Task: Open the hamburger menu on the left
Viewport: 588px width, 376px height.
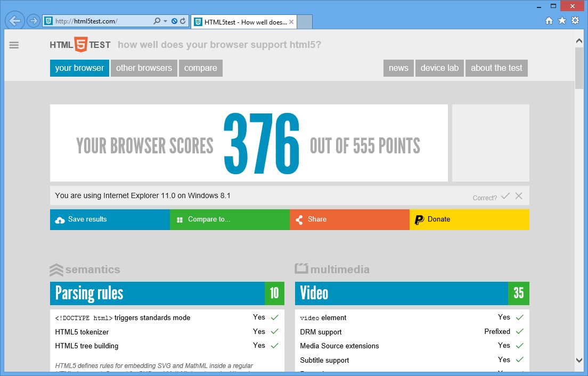Action: coord(14,45)
